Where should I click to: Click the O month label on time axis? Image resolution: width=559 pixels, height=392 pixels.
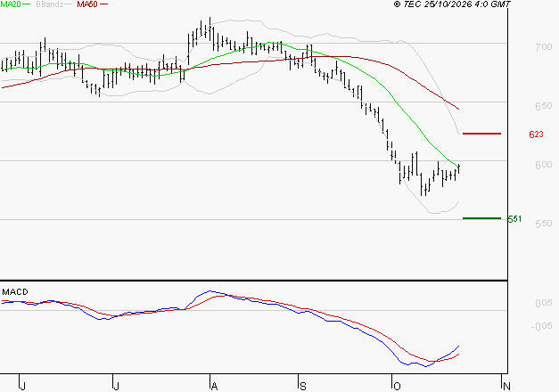(397, 387)
